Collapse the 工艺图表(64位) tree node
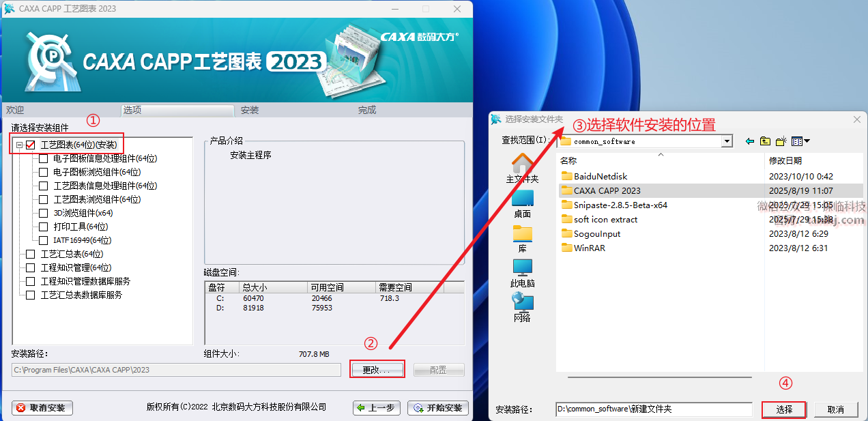The image size is (868, 421). [19, 145]
